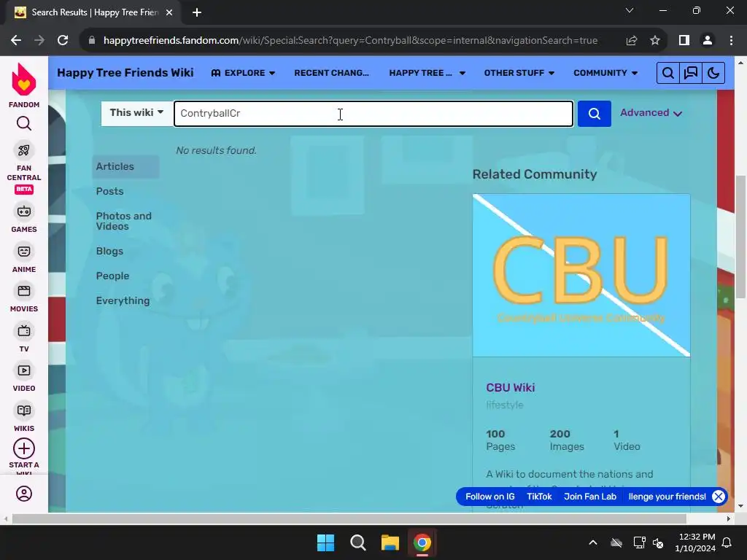747x560 pixels.
Task: Click the horizontal page scrollbar
Action: click(349, 518)
